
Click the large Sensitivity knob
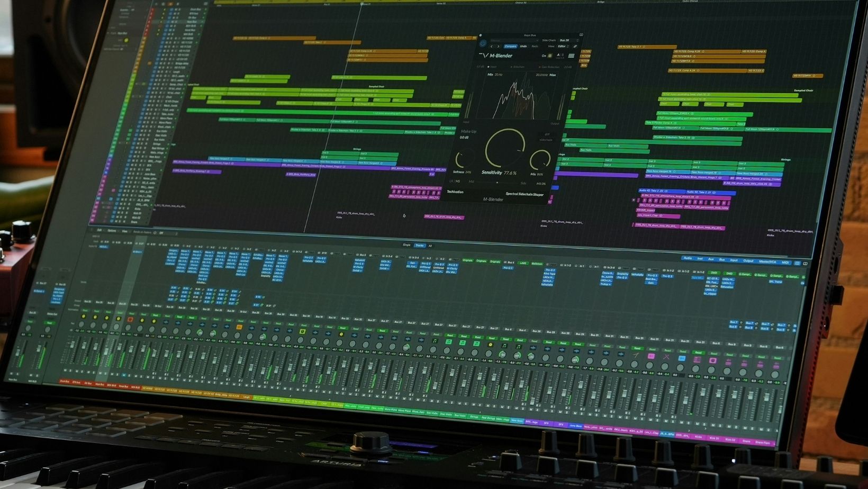coord(504,148)
